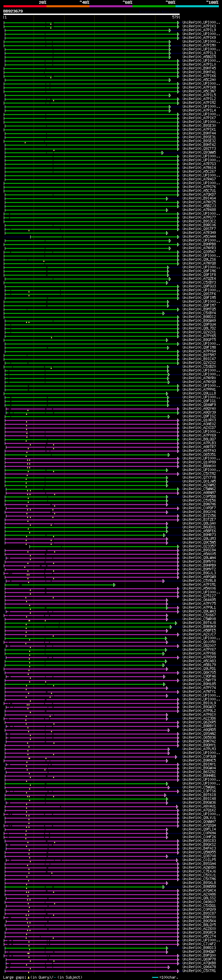Select the UniRef100_A7PIL0 label
This screenshot has height=980, width=222.
click(x=199, y=65)
